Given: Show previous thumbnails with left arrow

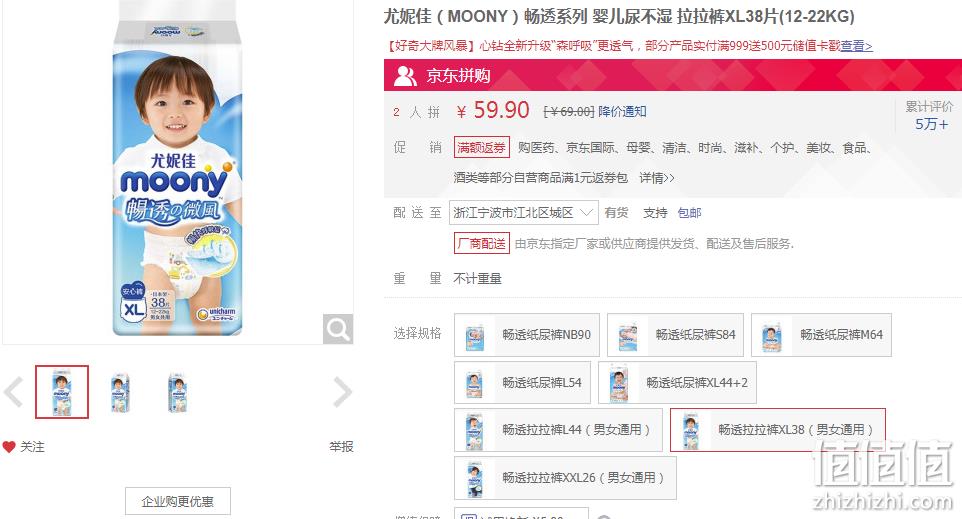Looking at the screenshot, I should tap(13, 392).
